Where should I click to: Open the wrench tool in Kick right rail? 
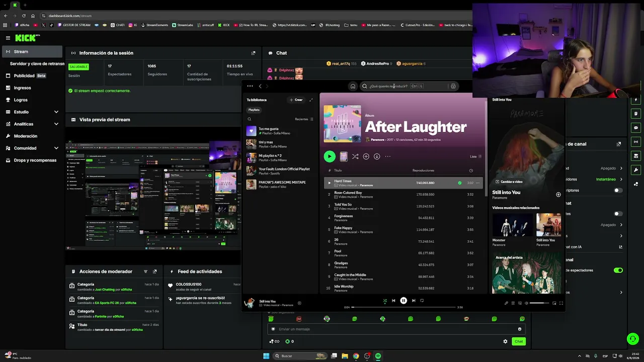coord(636,170)
